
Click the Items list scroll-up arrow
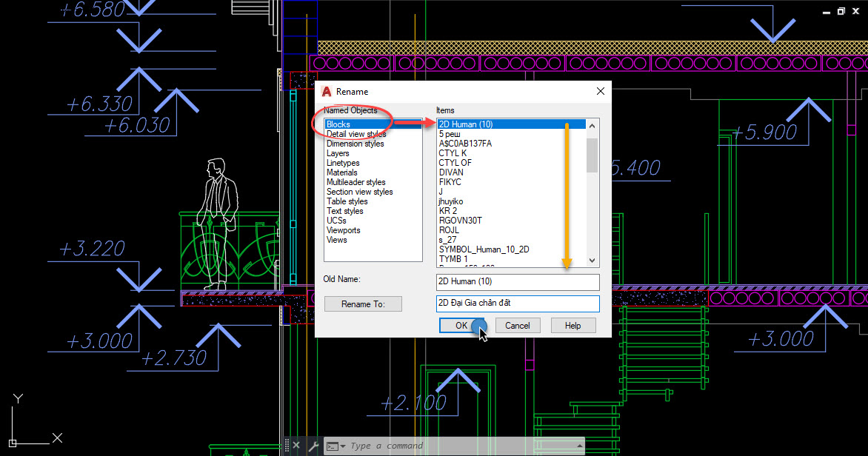coord(590,124)
